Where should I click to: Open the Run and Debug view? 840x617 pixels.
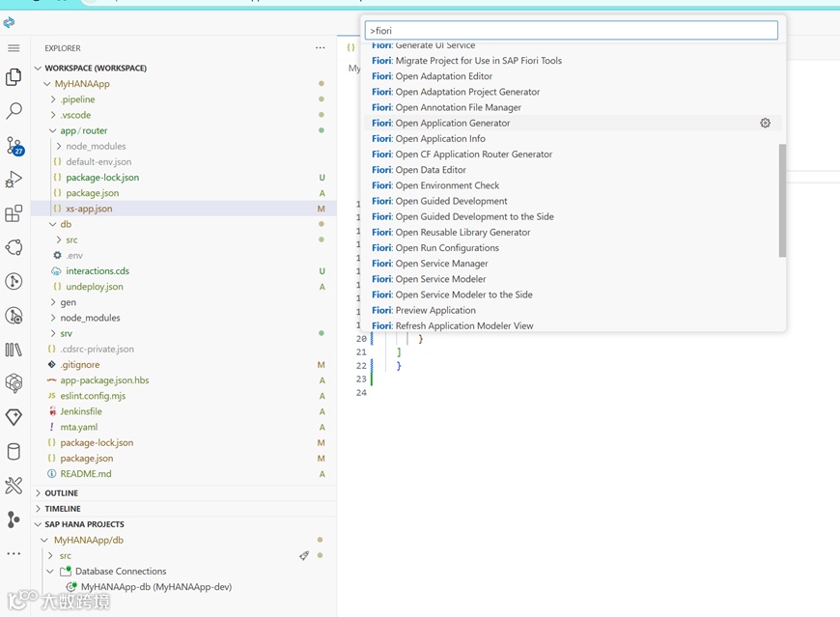tap(14, 180)
